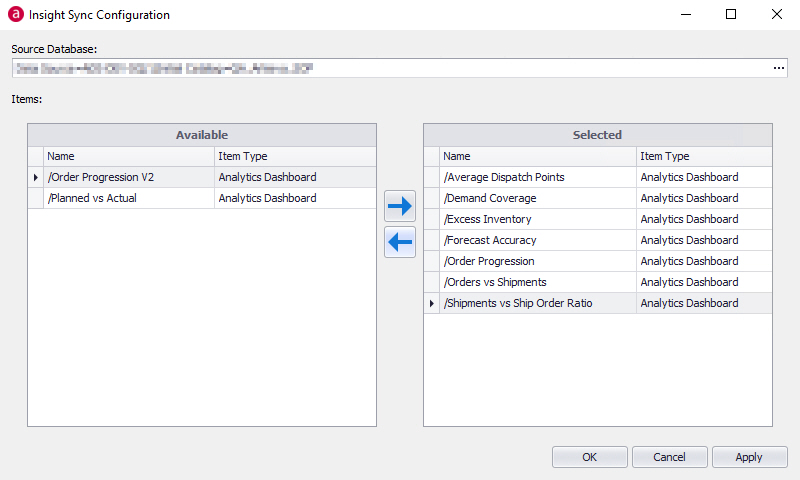
Task: Sort Available list by Item Type header
Action: [295, 156]
